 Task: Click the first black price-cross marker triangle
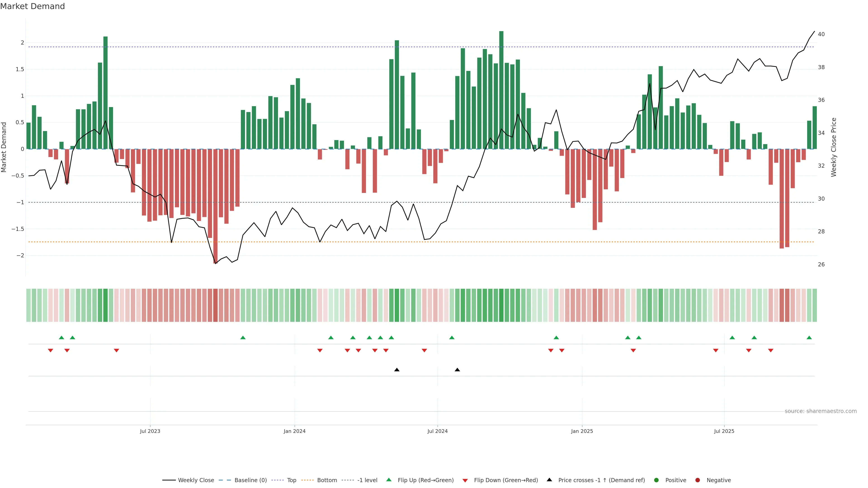[x=397, y=370]
